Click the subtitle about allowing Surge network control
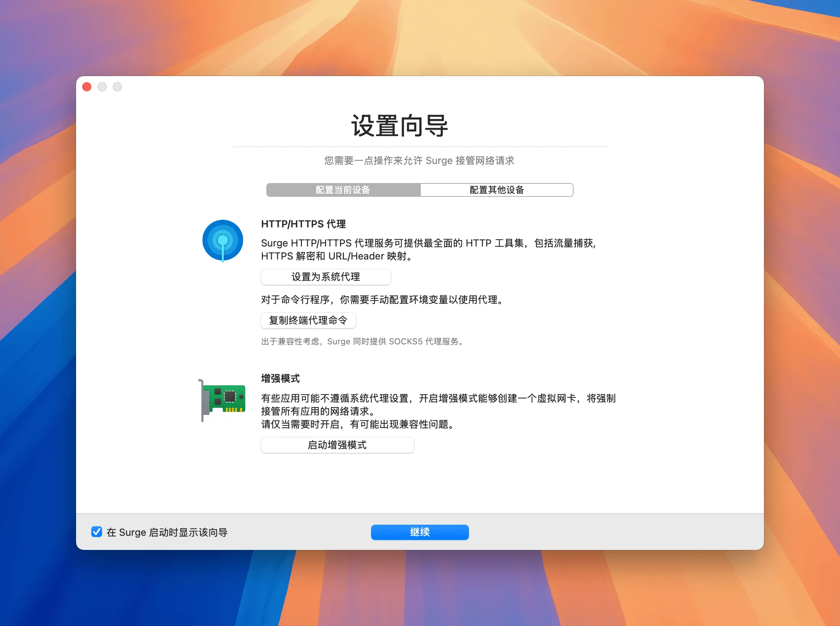Image resolution: width=840 pixels, height=626 pixels. click(x=419, y=161)
